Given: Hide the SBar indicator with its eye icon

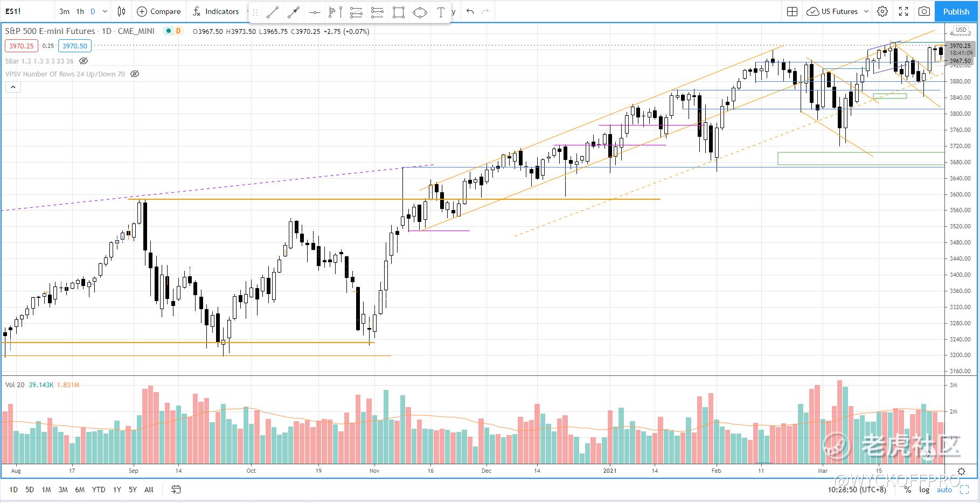Looking at the screenshot, I should click(x=84, y=61).
